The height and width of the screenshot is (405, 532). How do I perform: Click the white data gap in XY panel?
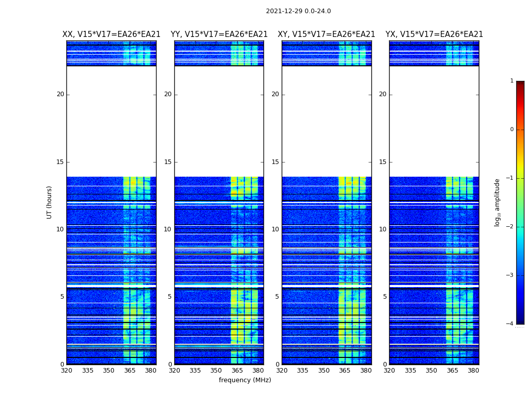(x=326, y=121)
